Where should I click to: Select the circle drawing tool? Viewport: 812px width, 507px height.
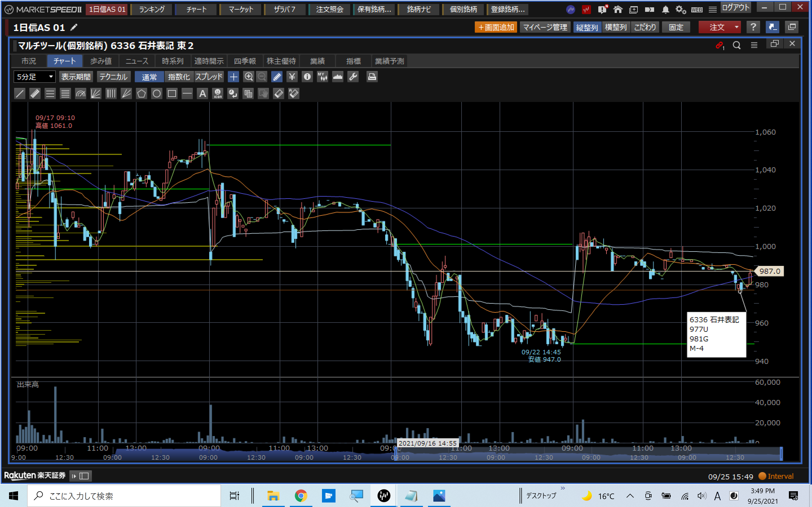(x=157, y=94)
